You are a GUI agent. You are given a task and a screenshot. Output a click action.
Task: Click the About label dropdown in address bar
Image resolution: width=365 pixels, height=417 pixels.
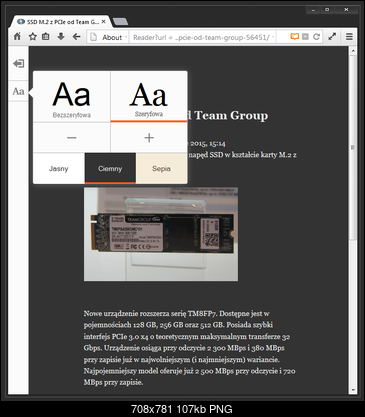tap(114, 37)
